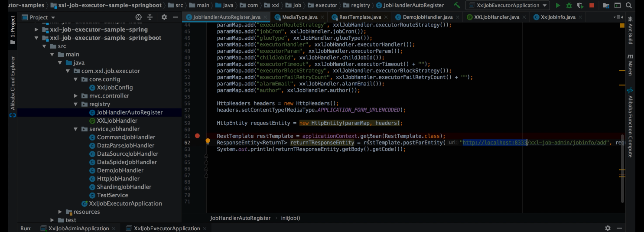Viewport: 644px width, 232px height.
Task: Switch to the XxlJobInfo.java tab
Action: click(x=558, y=17)
